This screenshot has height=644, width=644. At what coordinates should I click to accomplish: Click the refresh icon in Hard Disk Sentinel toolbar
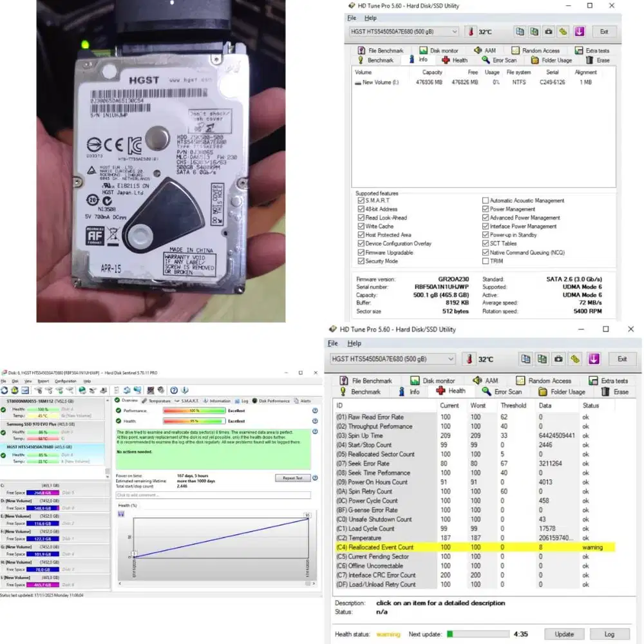(4, 391)
